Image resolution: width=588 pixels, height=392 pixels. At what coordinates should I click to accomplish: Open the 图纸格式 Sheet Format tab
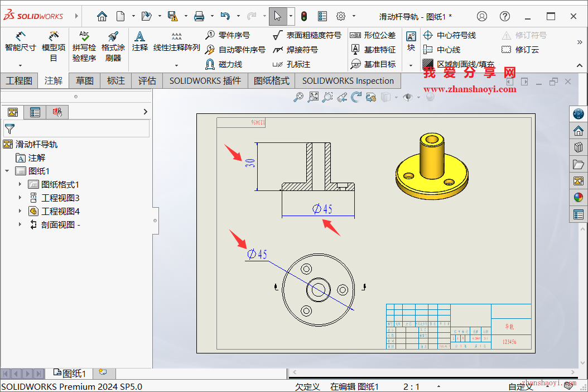272,81
